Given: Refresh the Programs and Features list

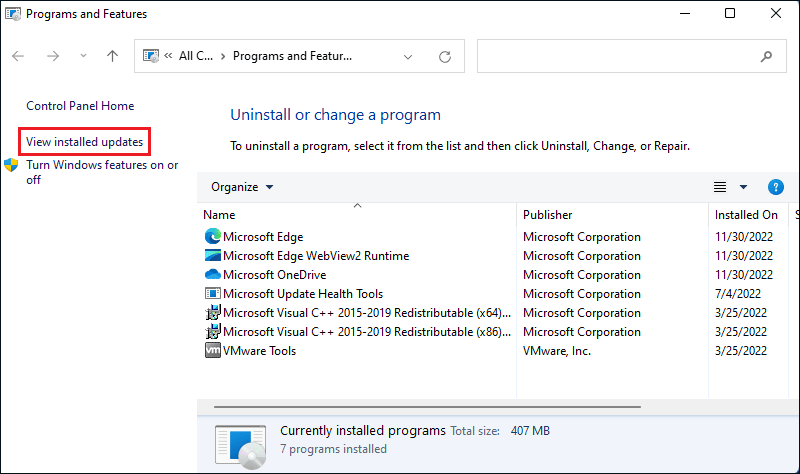Looking at the screenshot, I should click(445, 57).
